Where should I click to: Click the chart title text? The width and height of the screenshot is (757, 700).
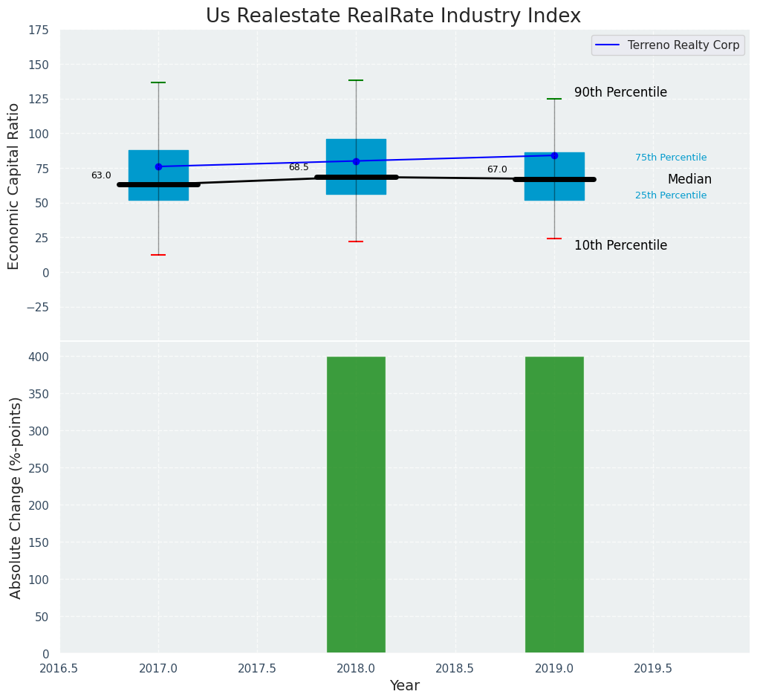coord(393,16)
